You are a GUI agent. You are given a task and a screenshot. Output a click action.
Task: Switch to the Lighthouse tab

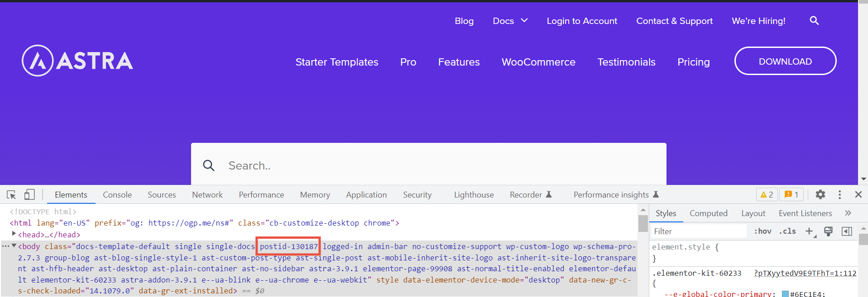tap(474, 195)
